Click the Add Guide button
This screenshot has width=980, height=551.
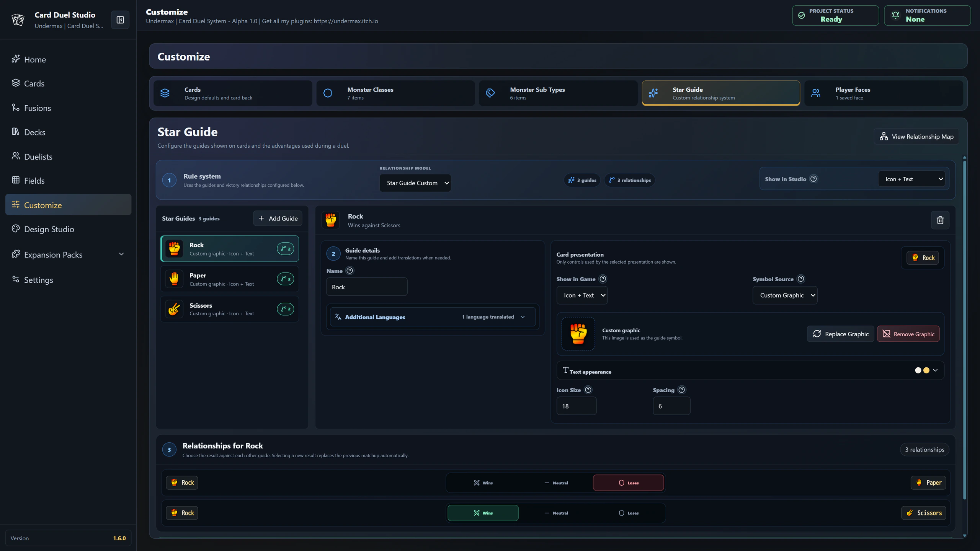click(x=278, y=218)
